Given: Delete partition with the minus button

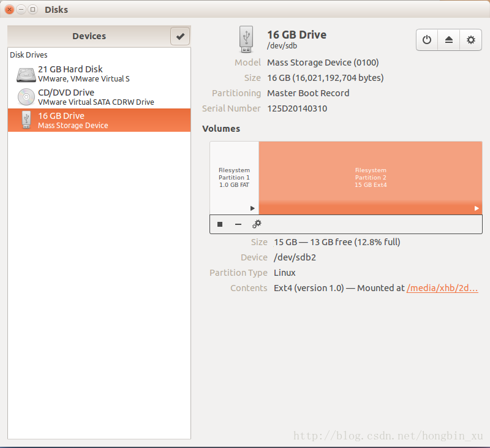Looking at the screenshot, I should [x=238, y=224].
